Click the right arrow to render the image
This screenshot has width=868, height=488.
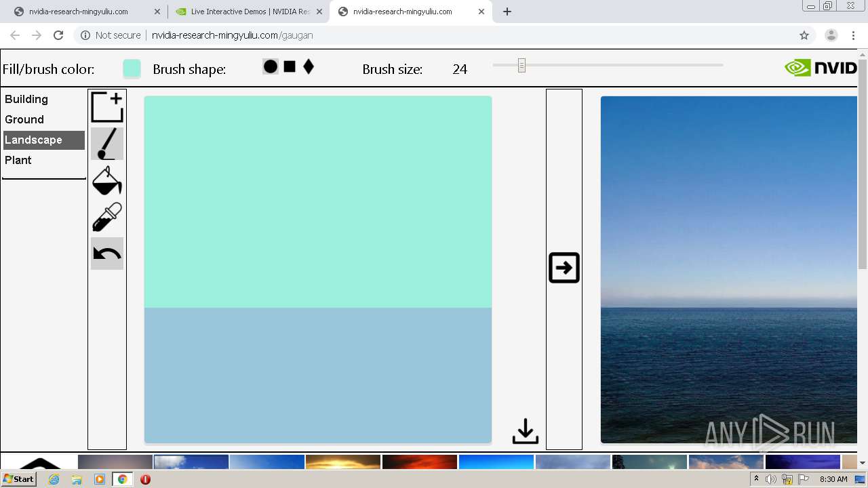(564, 268)
